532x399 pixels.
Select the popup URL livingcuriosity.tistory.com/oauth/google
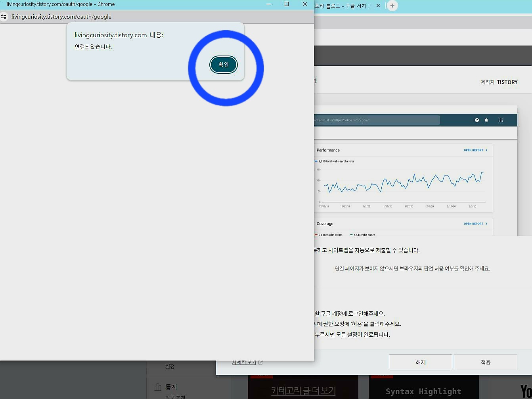click(61, 17)
